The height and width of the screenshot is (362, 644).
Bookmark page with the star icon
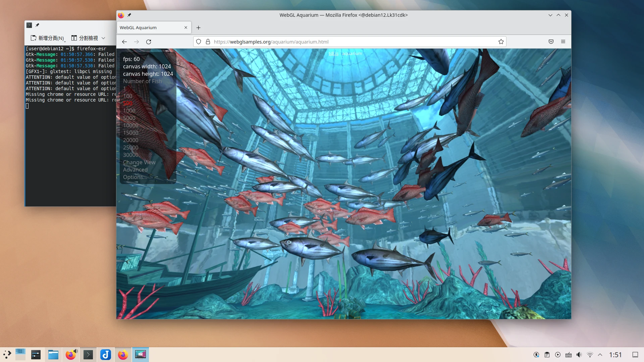tap(501, 42)
